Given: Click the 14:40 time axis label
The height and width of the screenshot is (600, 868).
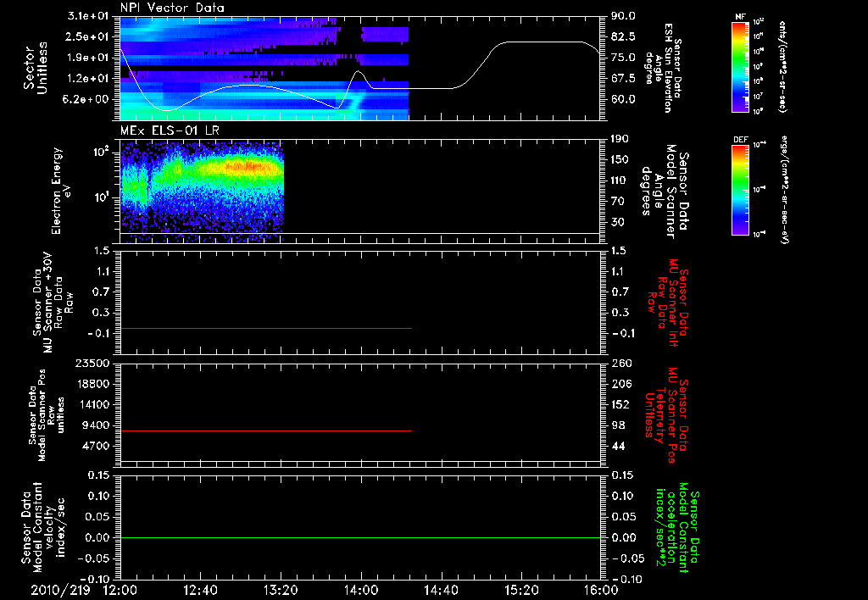Looking at the screenshot, I should 441,590.
